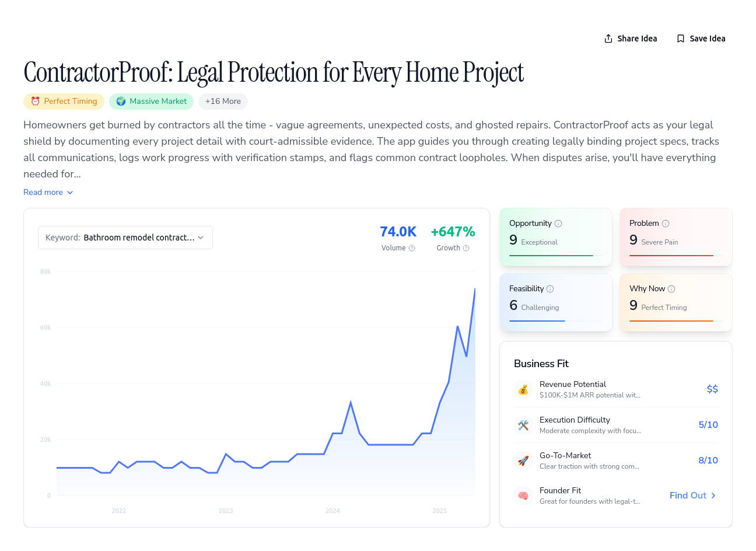Viewport: 756px width, 551px height.
Task: Click the Perfect Timing rating under Why Now
Action: coord(664,308)
